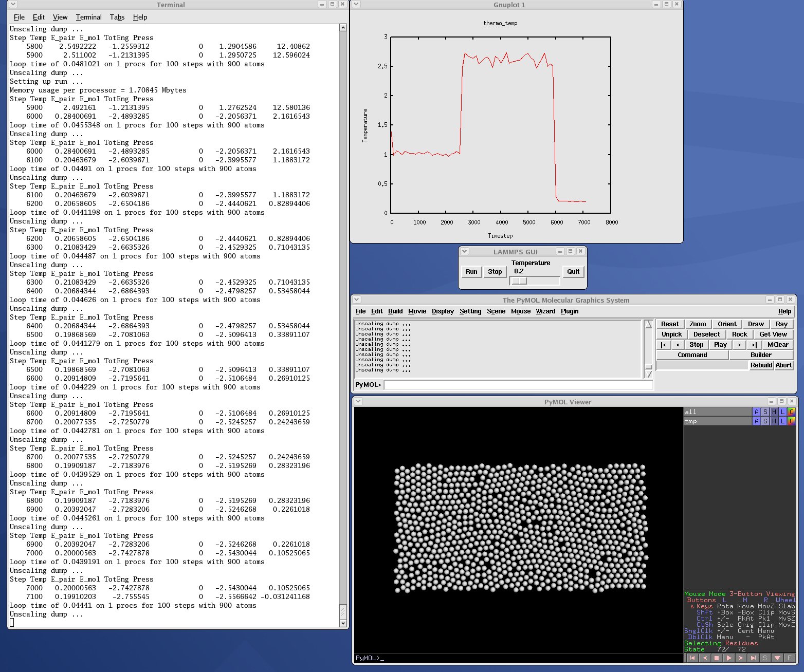Screen dimensions: 804x672
Task: Open the Color (C) menu for object all
Action: 791,412
